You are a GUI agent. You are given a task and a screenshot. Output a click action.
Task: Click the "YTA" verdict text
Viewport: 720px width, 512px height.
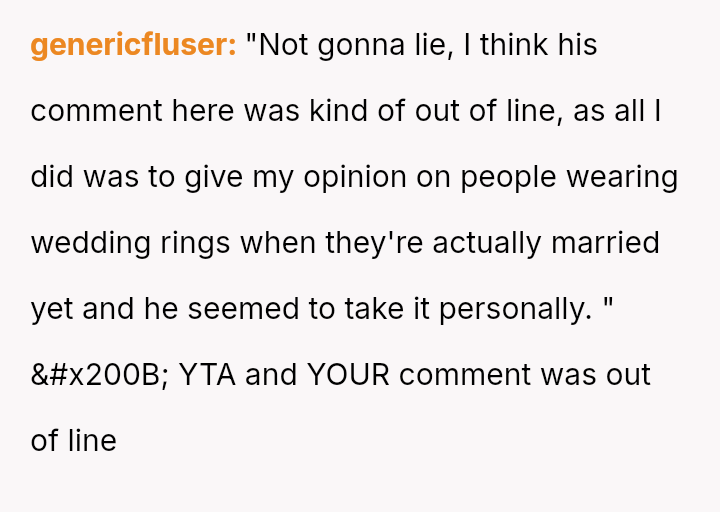[x=207, y=375]
